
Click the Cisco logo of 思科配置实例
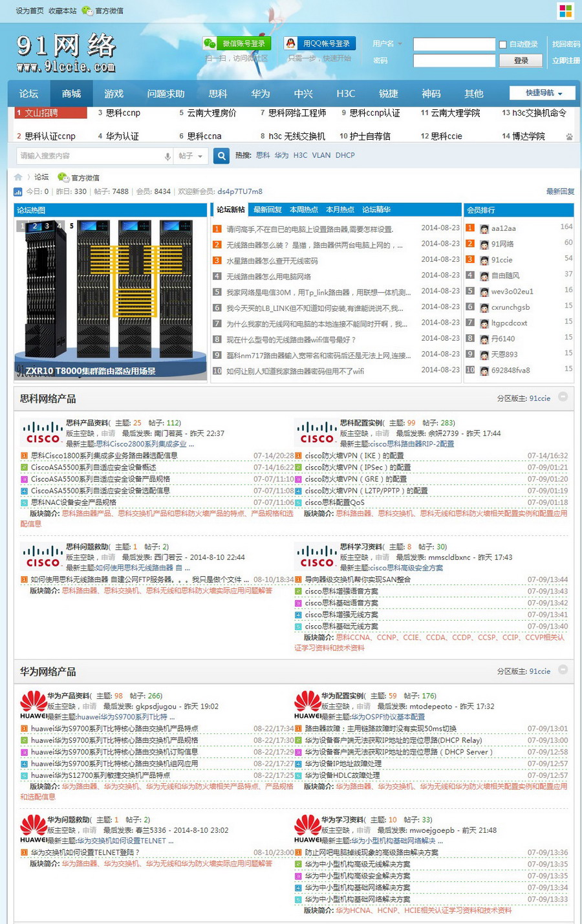pos(317,433)
